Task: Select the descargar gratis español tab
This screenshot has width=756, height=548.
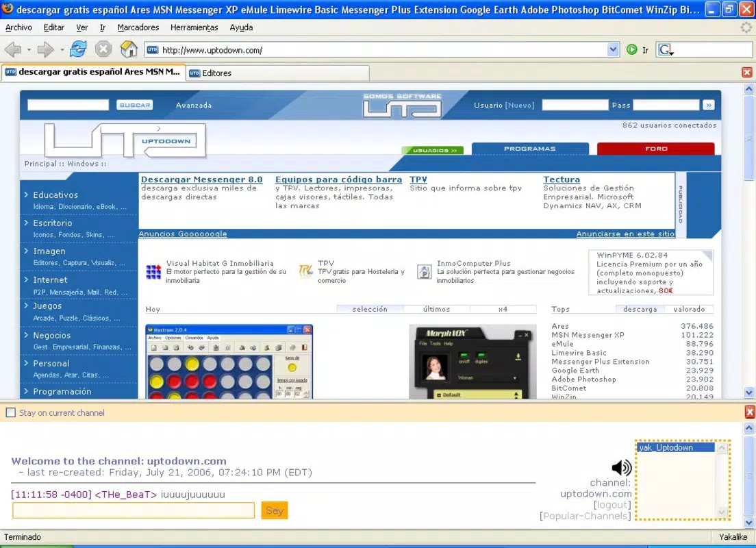Action: 94,72
